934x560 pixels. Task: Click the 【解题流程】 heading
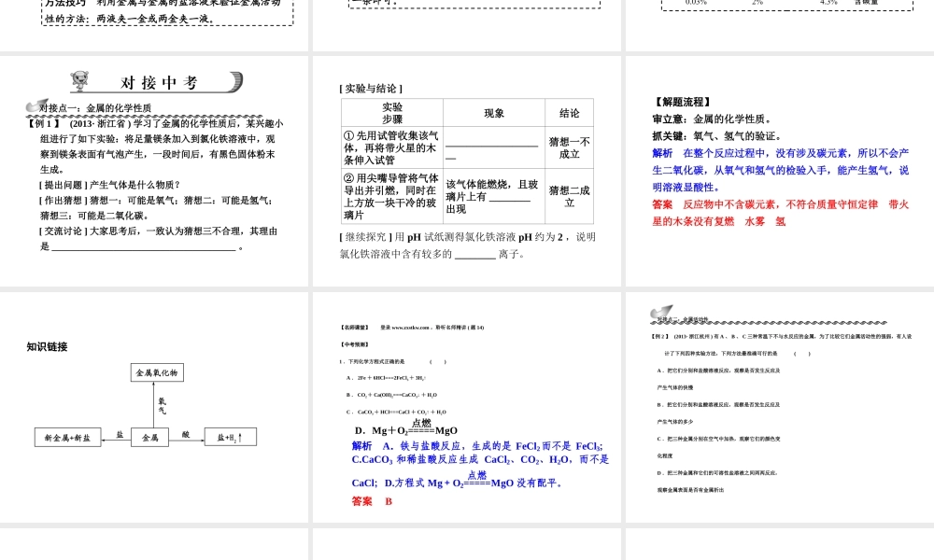682,103
